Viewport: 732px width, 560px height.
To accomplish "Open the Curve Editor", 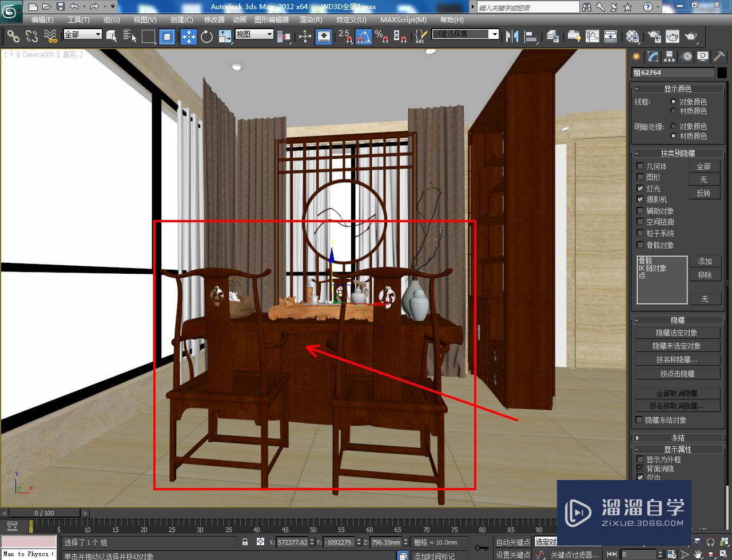I will point(592,37).
